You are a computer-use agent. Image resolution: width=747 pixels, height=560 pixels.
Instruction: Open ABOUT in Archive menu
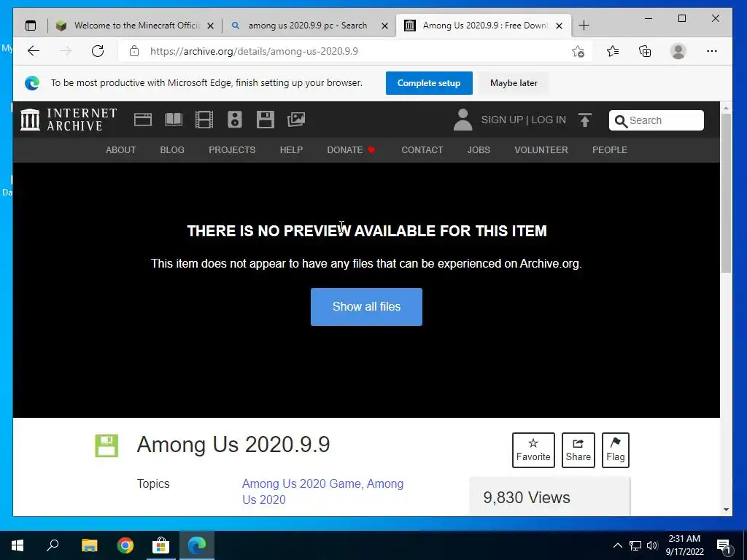[x=120, y=150]
